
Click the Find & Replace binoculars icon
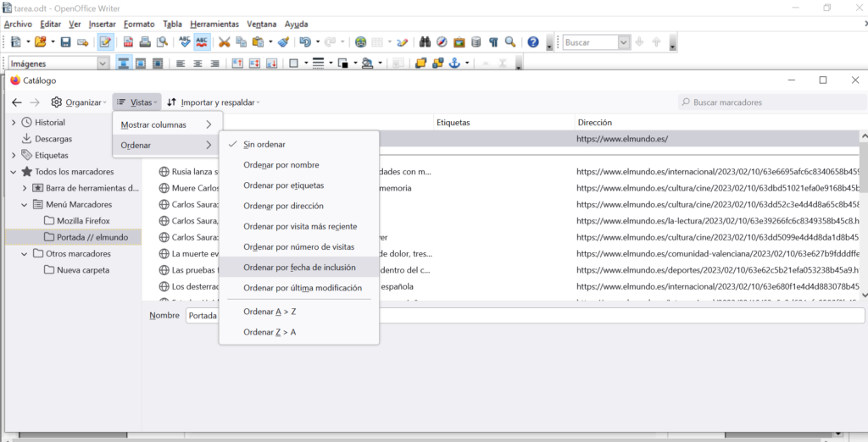pos(426,41)
